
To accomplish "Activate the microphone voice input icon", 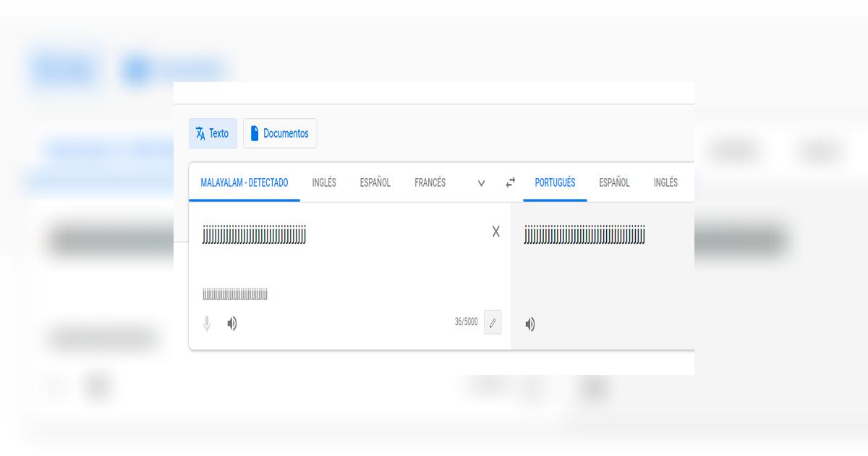I will pyautogui.click(x=207, y=324).
